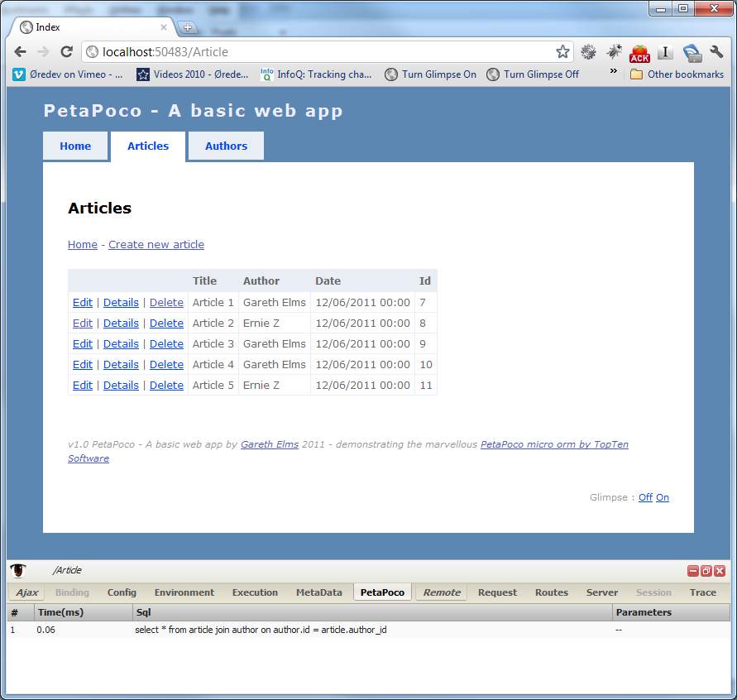Click the Create new article link
737x700 pixels.
click(x=156, y=245)
